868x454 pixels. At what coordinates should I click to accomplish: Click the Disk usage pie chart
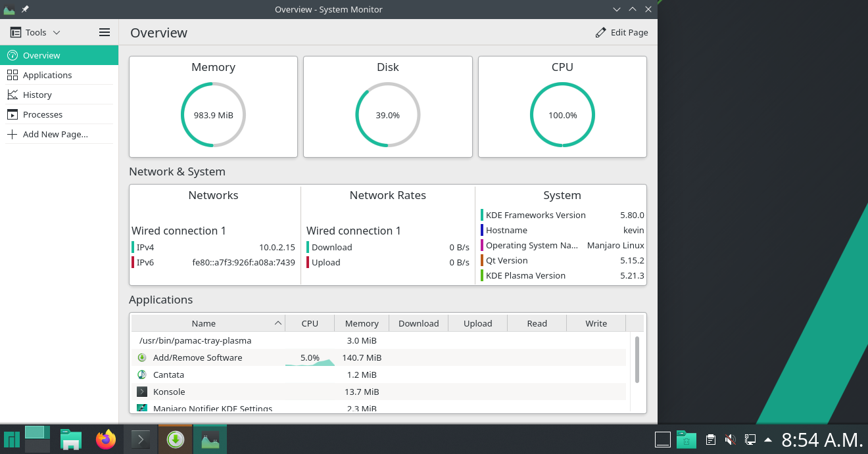pos(388,115)
